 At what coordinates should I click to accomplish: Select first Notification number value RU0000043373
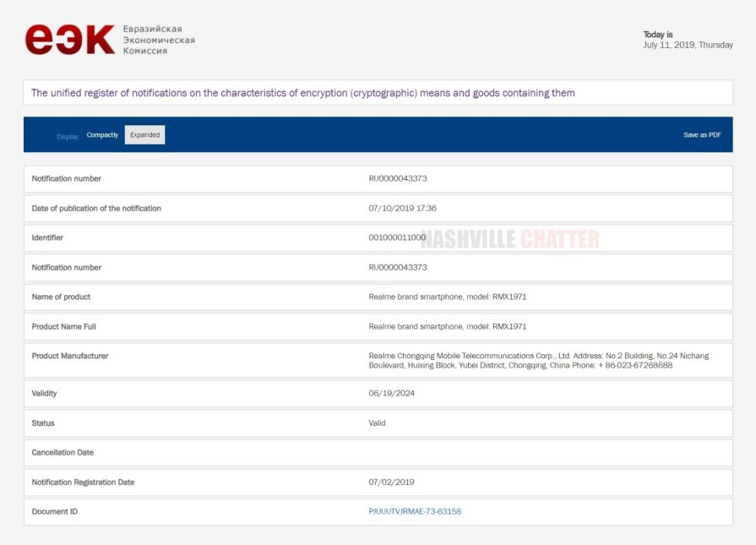click(398, 178)
